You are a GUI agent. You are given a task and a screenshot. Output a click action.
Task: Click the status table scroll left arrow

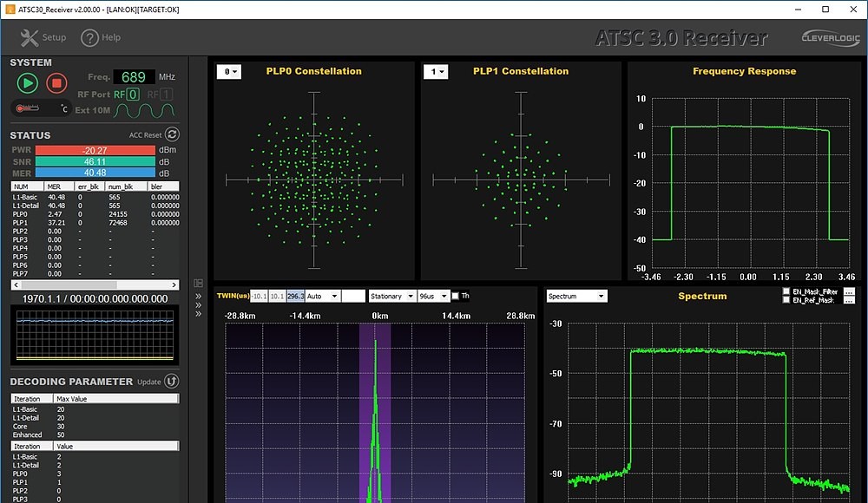pyautogui.click(x=16, y=285)
